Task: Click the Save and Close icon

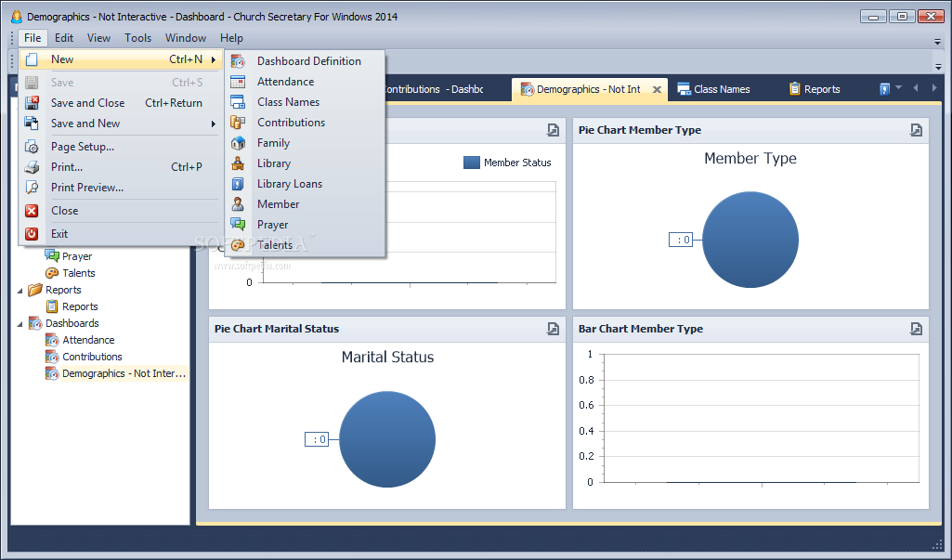Action: (x=32, y=103)
